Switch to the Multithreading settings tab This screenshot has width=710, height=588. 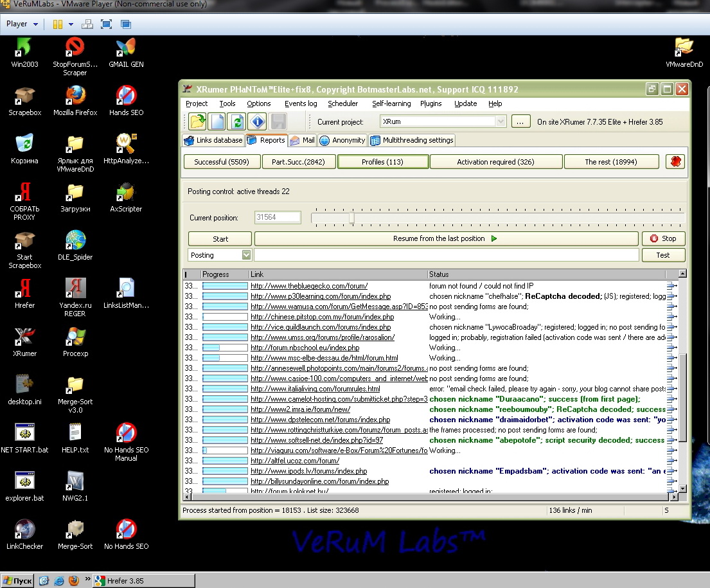pos(412,140)
